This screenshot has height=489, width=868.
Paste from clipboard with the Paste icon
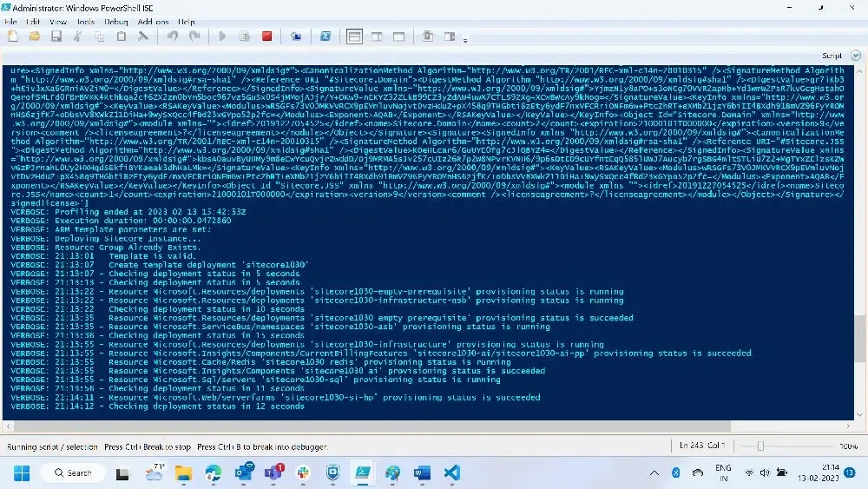coord(122,36)
